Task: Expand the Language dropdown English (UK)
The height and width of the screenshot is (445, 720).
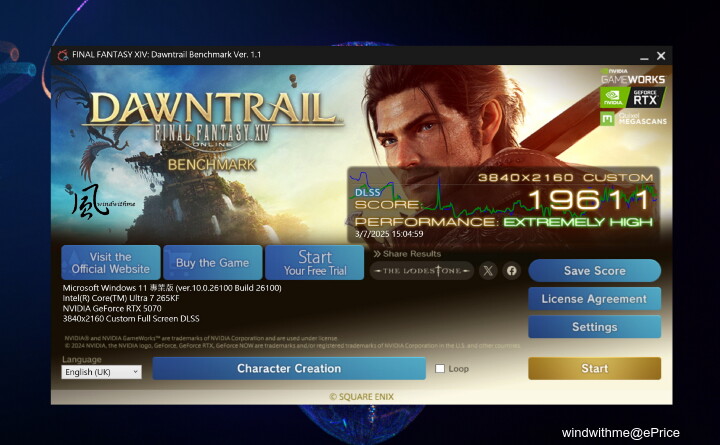Action: (101, 372)
